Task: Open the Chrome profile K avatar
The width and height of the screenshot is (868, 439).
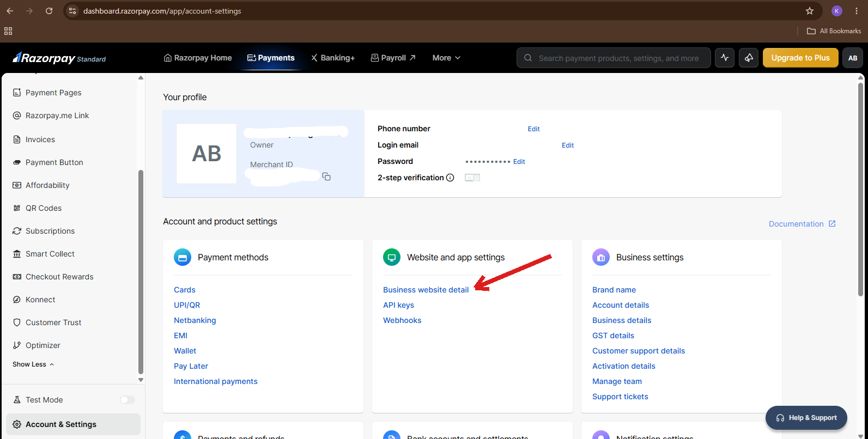Action: click(x=837, y=11)
